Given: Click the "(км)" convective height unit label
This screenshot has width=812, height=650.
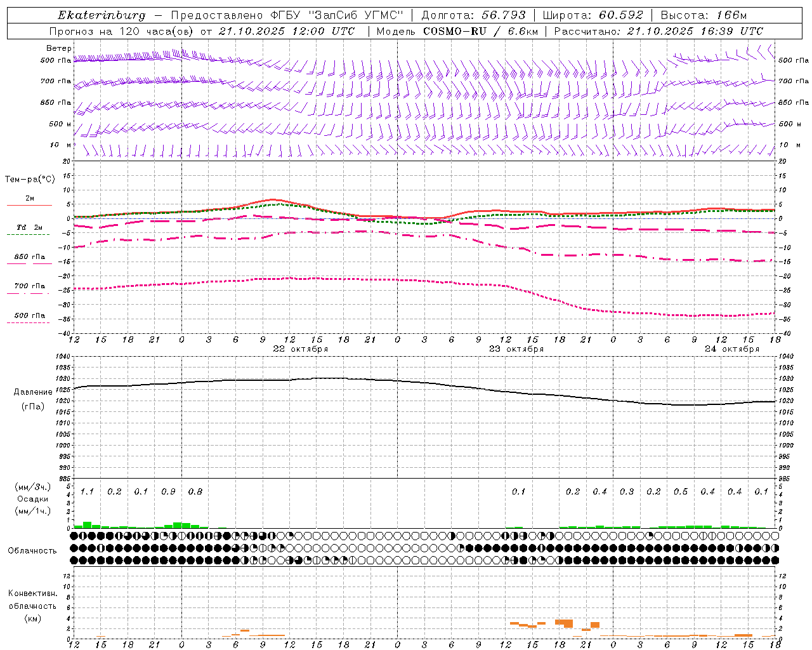Looking at the screenshot, I should 32,618.
